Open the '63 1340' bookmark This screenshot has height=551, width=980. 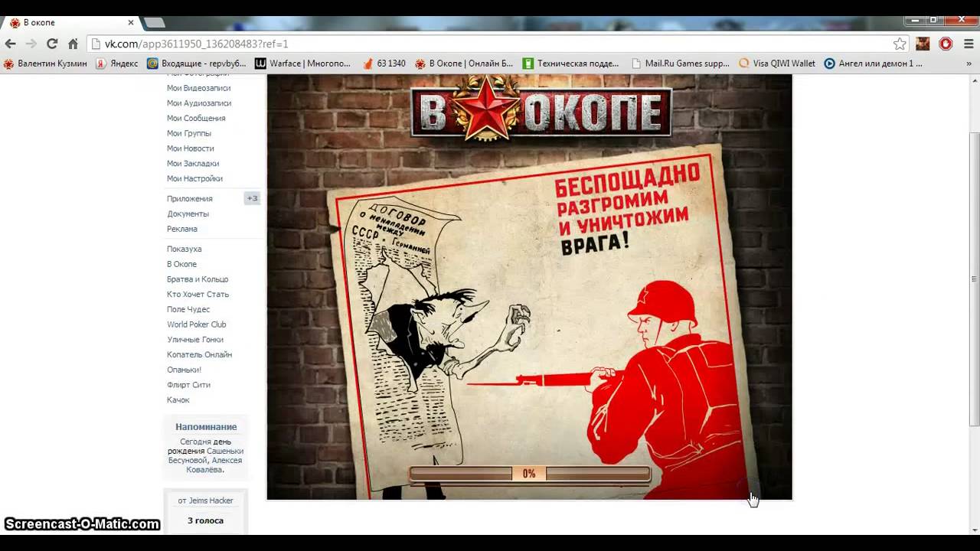384,64
